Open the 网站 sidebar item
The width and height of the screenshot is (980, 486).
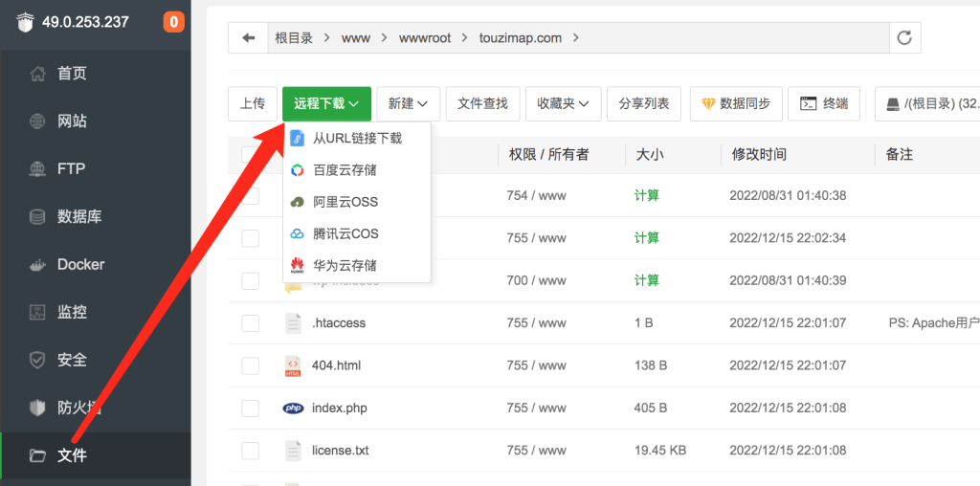tap(95, 121)
